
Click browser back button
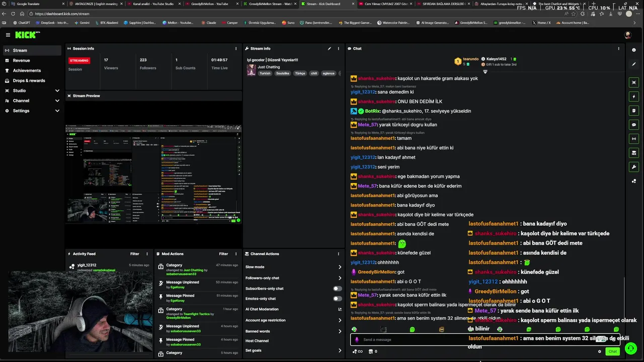pyautogui.click(x=5, y=14)
